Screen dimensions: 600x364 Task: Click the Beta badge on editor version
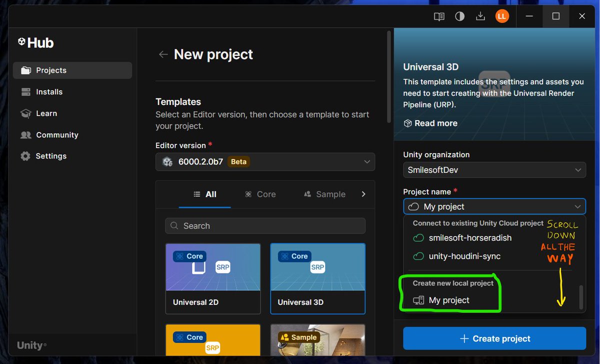238,162
